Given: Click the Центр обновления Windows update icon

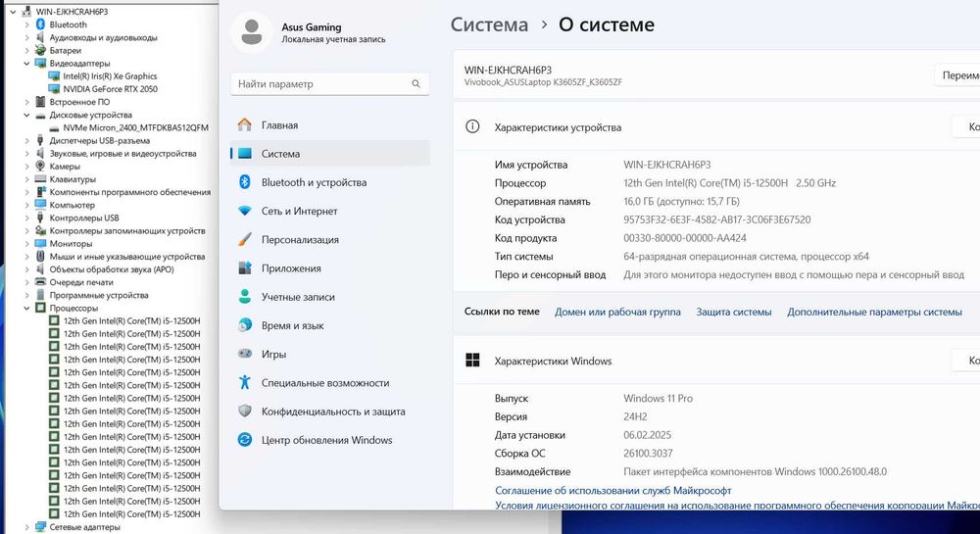Looking at the screenshot, I should click(x=245, y=440).
